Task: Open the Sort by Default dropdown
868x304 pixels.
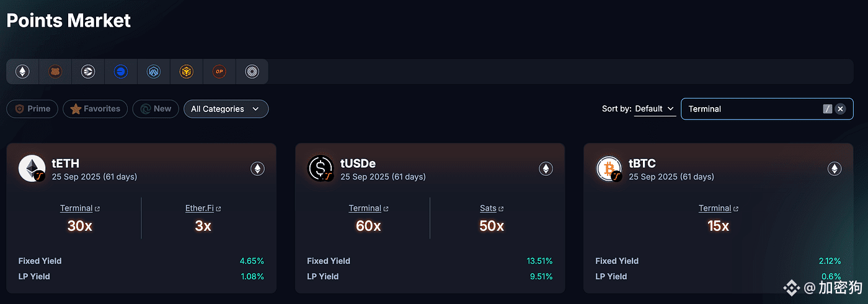Action: [x=655, y=109]
